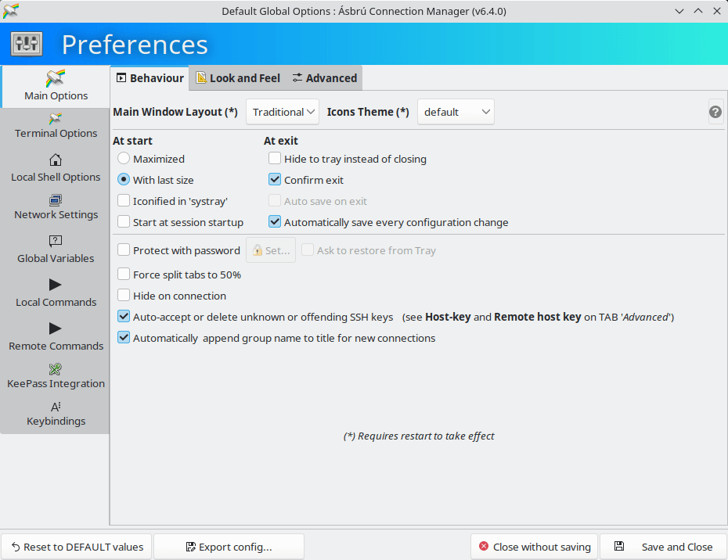Viewport: 728px width, 560px height.
Task: Click the floppy disk icon on Save and Close
Action: pyautogui.click(x=619, y=546)
